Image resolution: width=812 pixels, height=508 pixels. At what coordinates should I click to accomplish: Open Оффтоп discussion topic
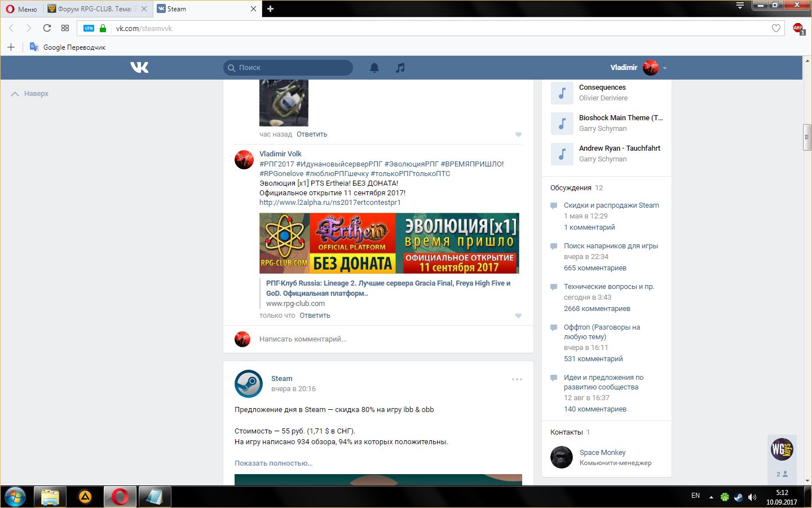[602, 332]
